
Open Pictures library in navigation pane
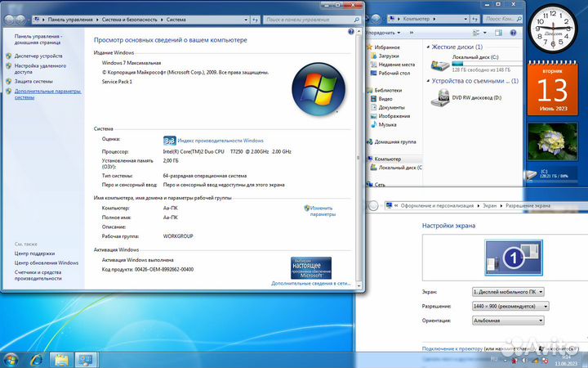coord(394,116)
